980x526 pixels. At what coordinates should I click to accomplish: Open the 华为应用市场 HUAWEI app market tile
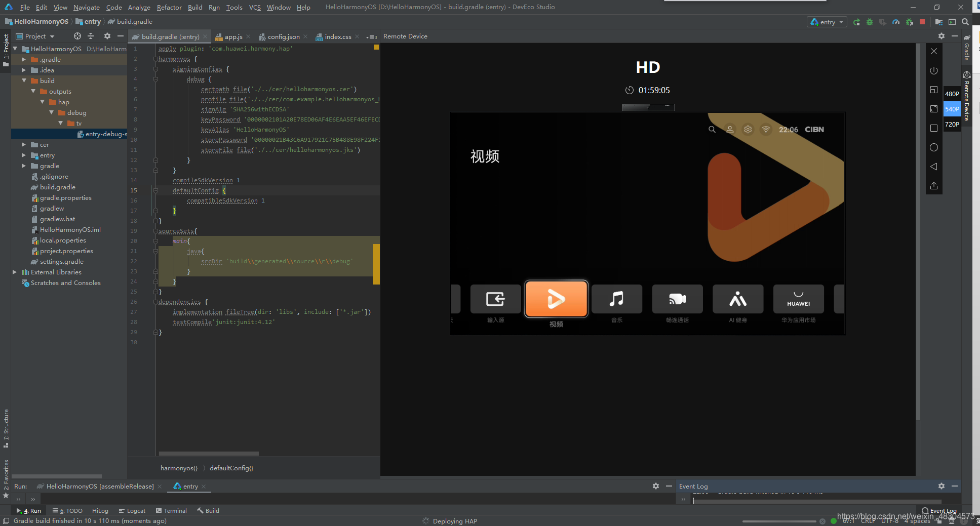pyautogui.click(x=798, y=299)
